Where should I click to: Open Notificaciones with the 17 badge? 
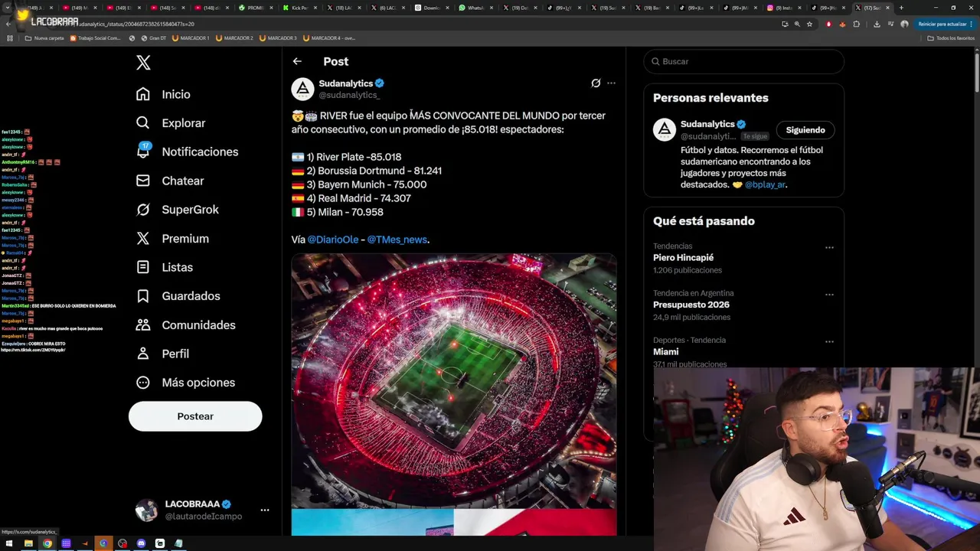coord(187,152)
